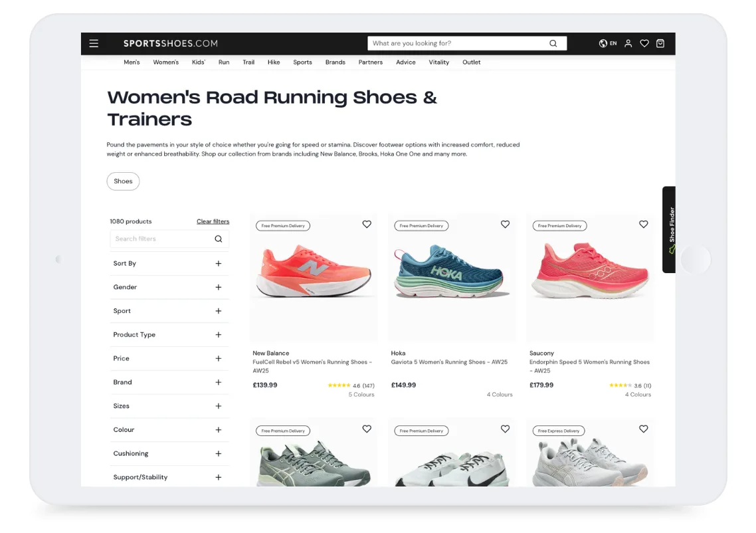This screenshot has height=533, width=756.
Task: Favourite the grey-green Asics shoe
Action: click(367, 429)
